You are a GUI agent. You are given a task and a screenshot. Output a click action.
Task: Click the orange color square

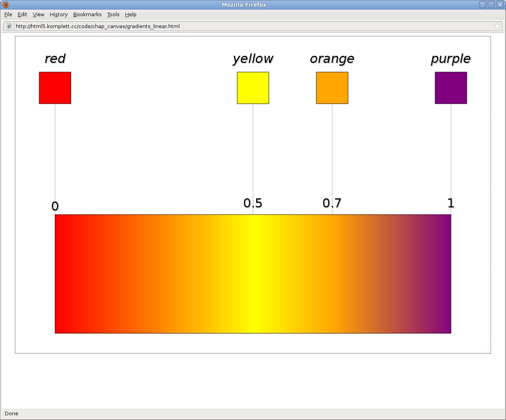pos(332,88)
